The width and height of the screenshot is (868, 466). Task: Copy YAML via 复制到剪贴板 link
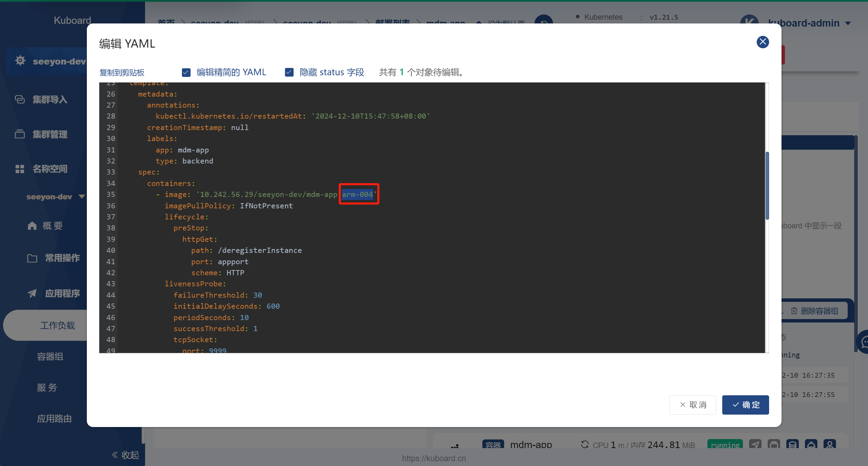(x=122, y=72)
